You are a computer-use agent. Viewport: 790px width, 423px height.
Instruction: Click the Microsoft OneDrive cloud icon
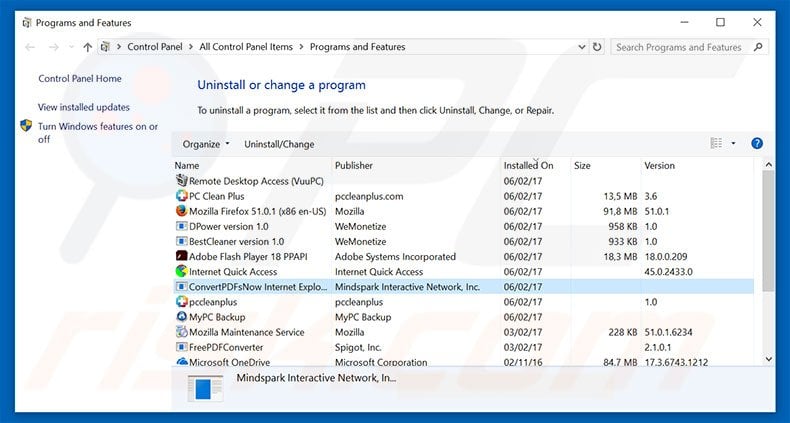click(181, 362)
